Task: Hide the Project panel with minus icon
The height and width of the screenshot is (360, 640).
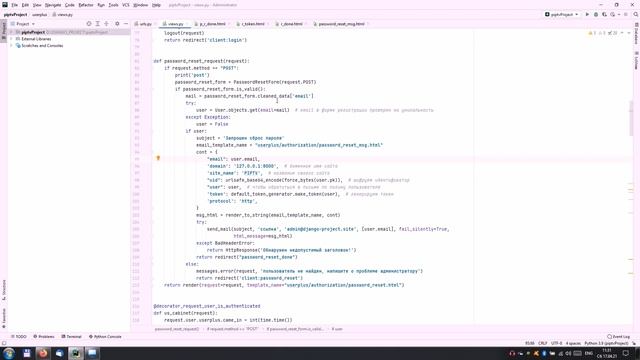Action: 126,24
